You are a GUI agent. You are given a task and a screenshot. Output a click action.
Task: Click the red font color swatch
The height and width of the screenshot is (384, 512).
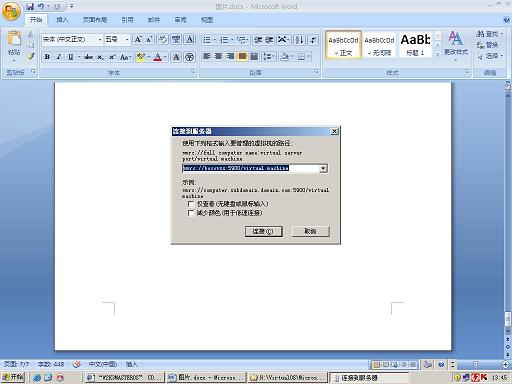pos(157,57)
